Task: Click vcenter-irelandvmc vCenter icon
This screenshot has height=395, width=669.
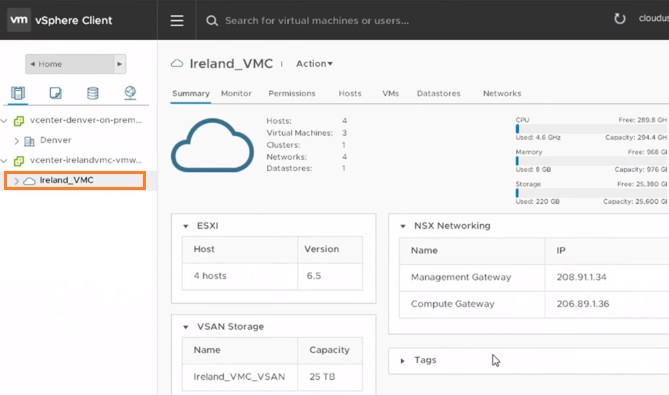Action: coord(19,161)
